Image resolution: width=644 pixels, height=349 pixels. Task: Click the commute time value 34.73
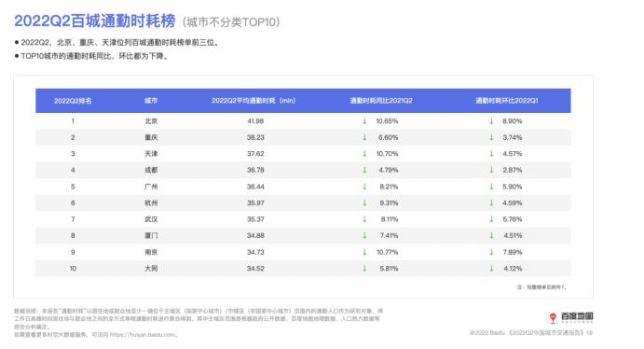[x=255, y=252]
